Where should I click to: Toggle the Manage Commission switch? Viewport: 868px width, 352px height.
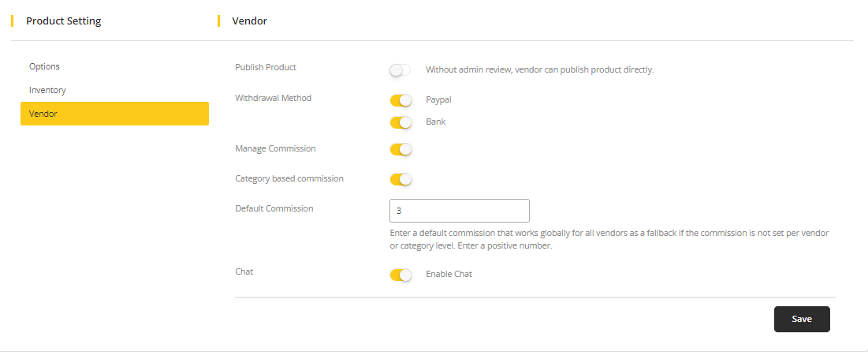pos(400,149)
